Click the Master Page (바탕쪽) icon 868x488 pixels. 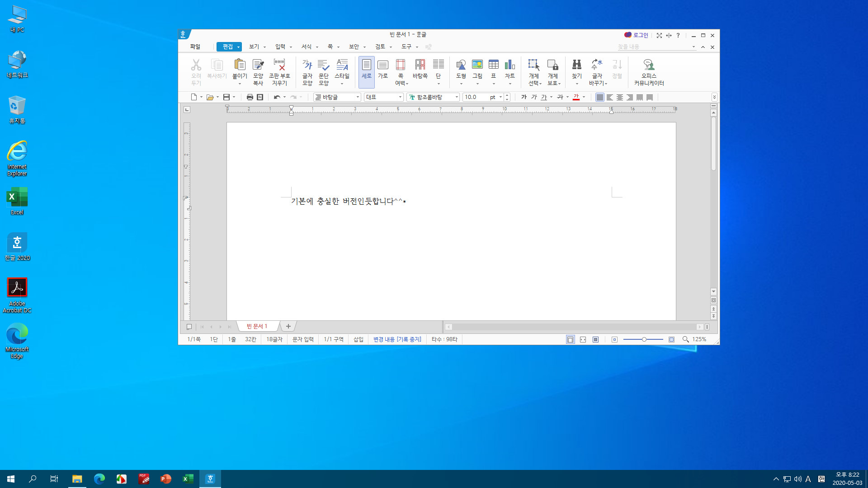click(420, 65)
